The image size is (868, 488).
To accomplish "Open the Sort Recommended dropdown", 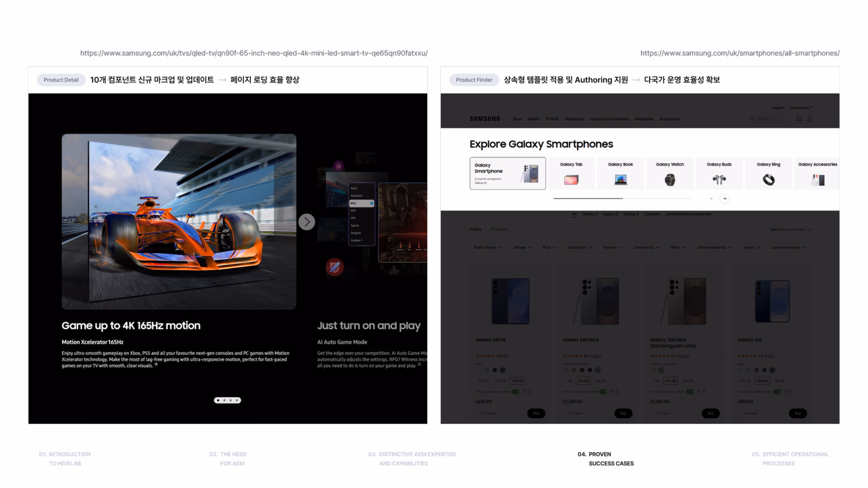I will tap(791, 229).
